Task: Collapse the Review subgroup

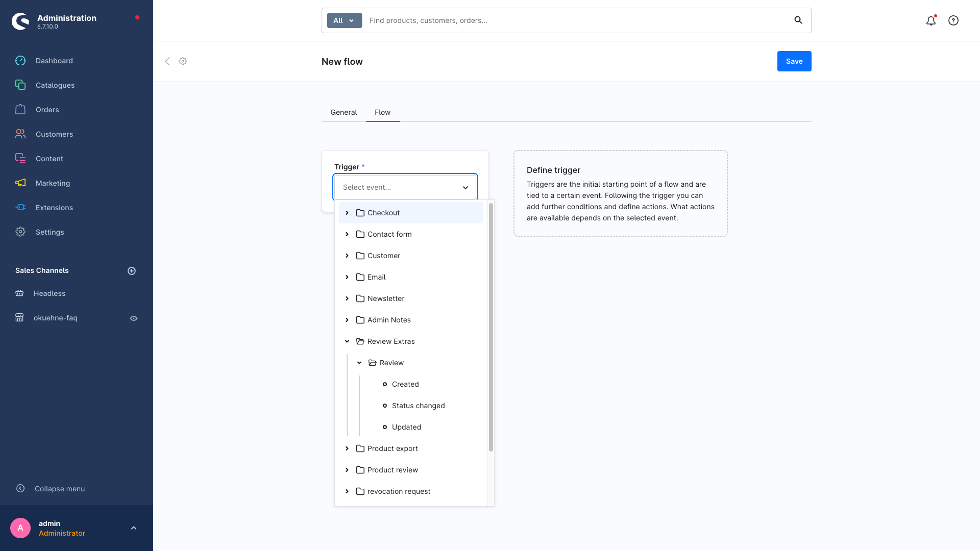Action: pyautogui.click(x=359, y=363)
